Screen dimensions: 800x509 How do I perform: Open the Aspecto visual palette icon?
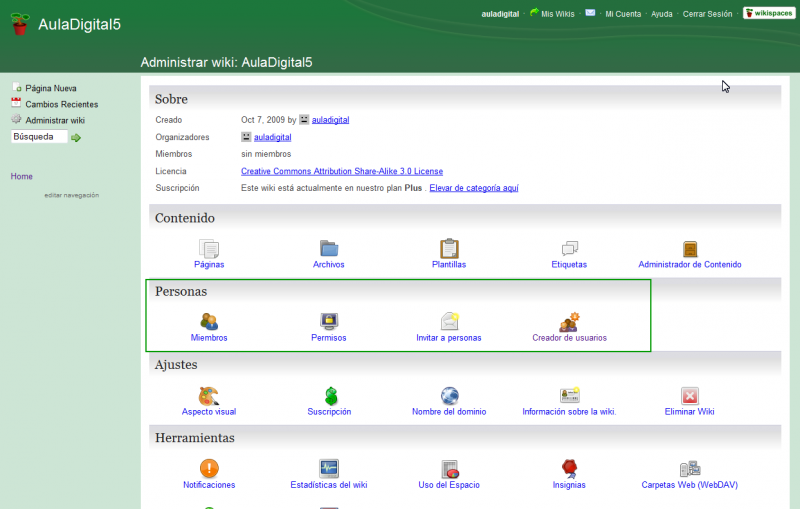[x=209, y=396]
